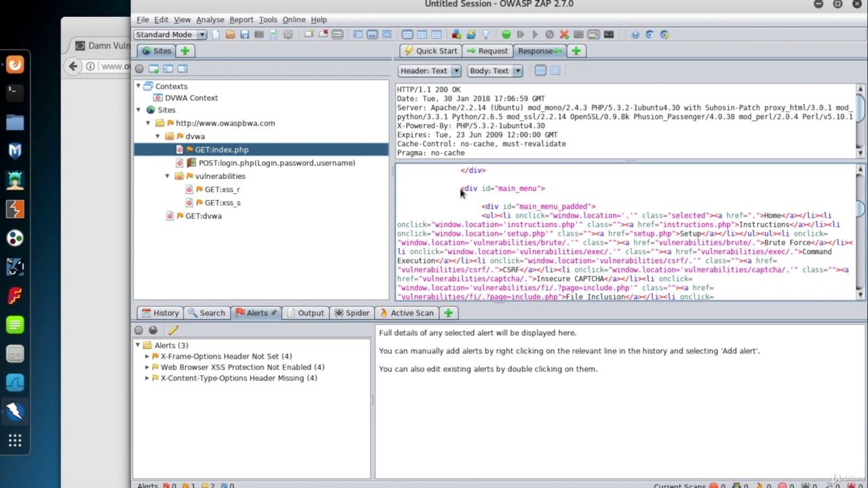
Task: Click the green plus after Response tab
Action: (x=576, y=51)
